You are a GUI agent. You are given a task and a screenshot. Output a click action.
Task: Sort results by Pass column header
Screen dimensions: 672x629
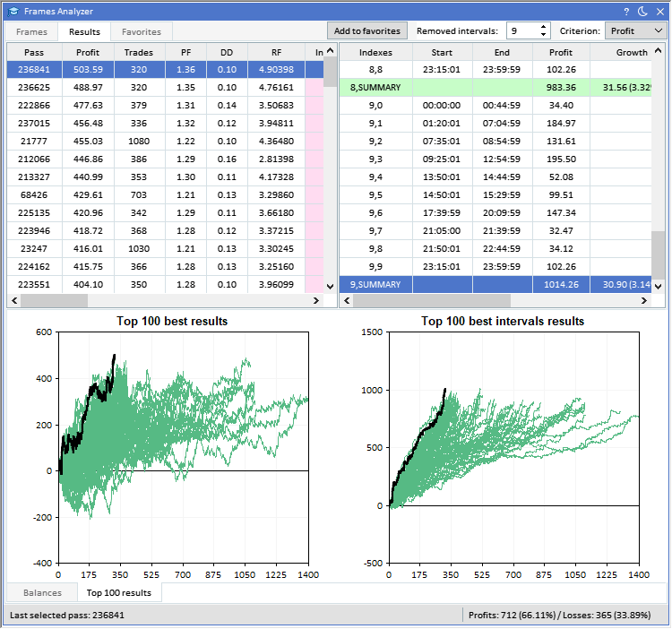point(34,52)
